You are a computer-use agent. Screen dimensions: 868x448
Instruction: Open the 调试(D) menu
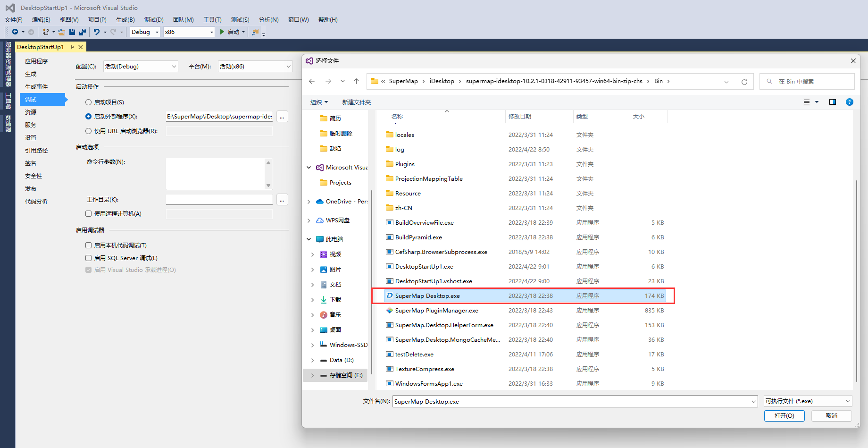(x=154, y=20)
